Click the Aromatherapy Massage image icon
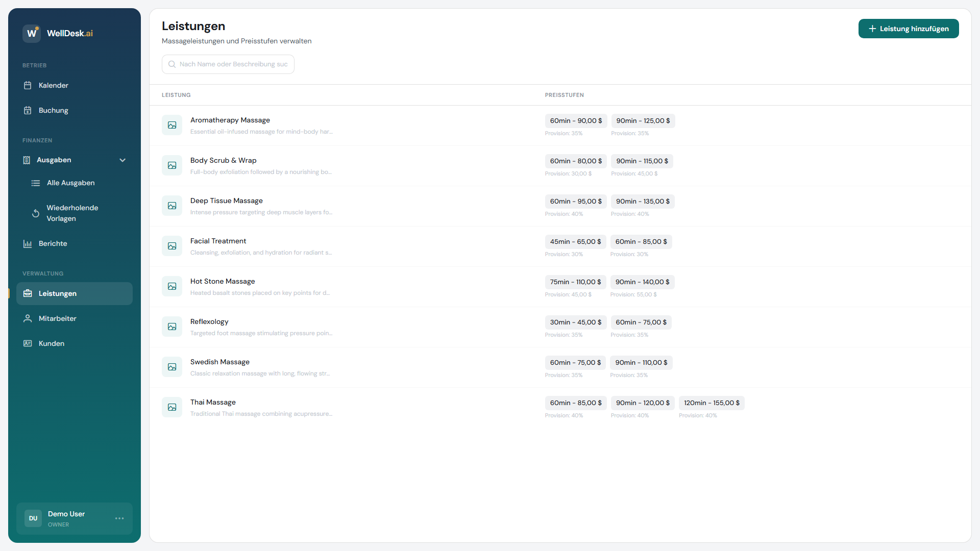 [172, 125]
